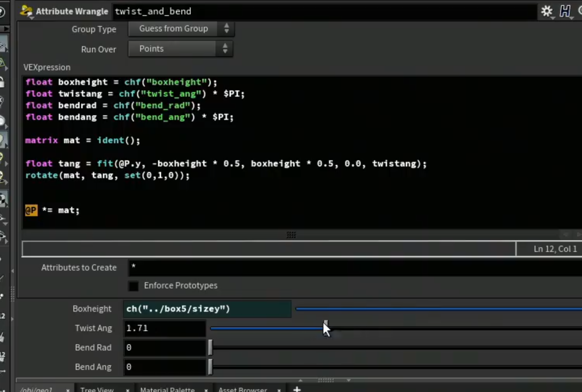Open the Group Type dropdown
This screenshot has width=582, height=392.
pos(181,29)
